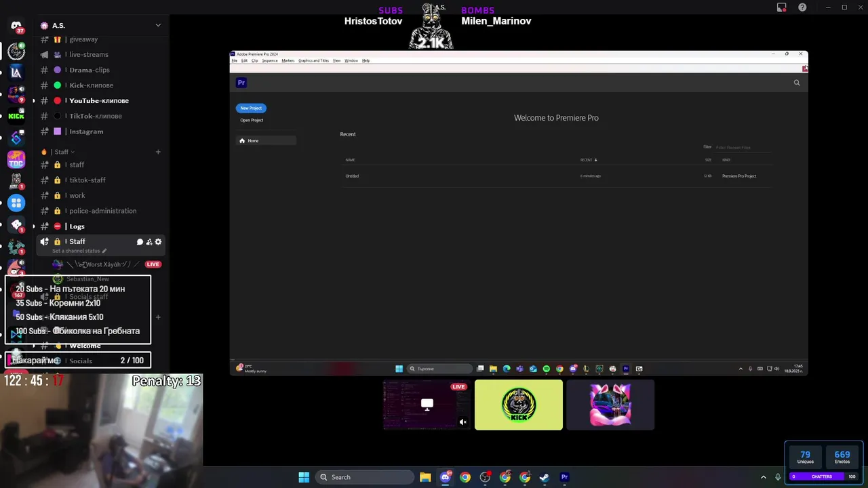Collapse the Staff category
Screen dimensions: 868x488
point(64,152)
